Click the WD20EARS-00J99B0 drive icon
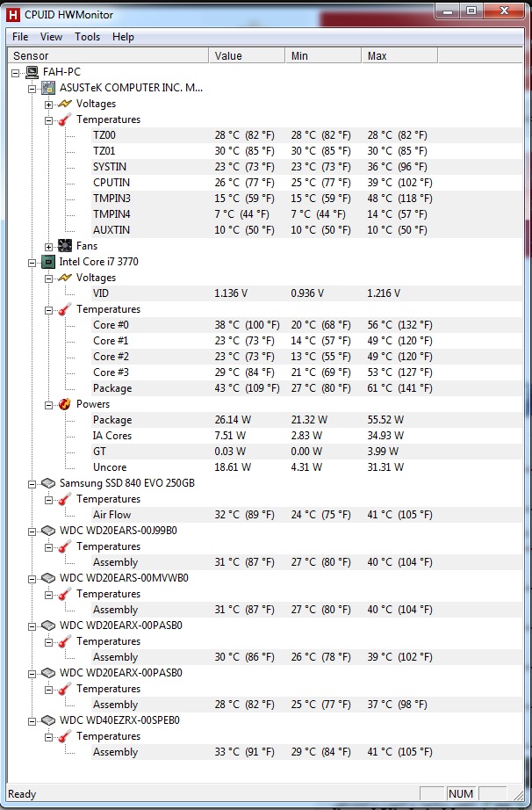The height and width of the screenshot is (810, 532). click(48, 531)
